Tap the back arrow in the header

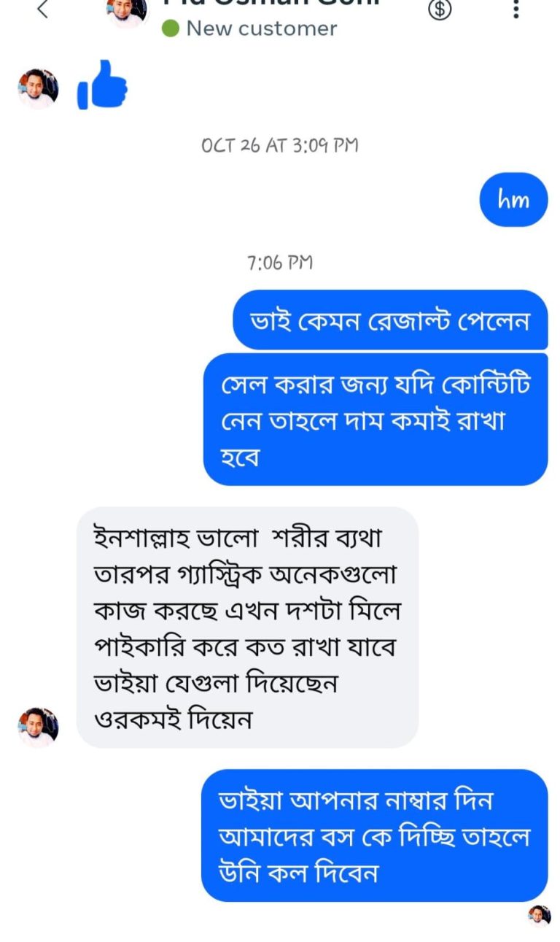point(43,9)
